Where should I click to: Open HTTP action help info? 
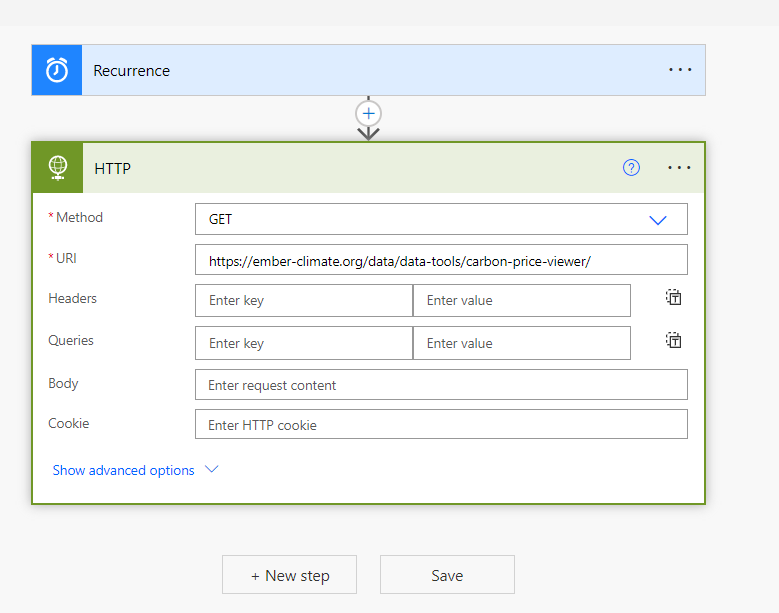pos(631,168)
